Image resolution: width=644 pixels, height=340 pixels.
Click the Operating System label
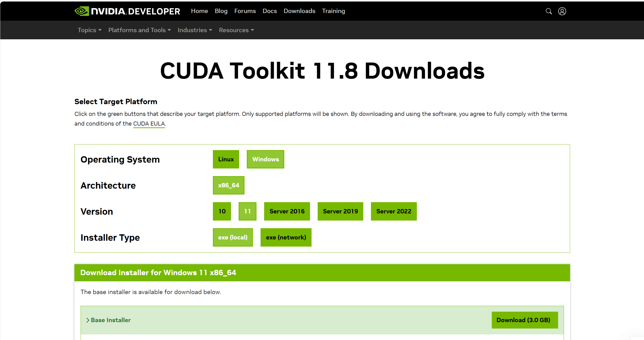[120, 160]
